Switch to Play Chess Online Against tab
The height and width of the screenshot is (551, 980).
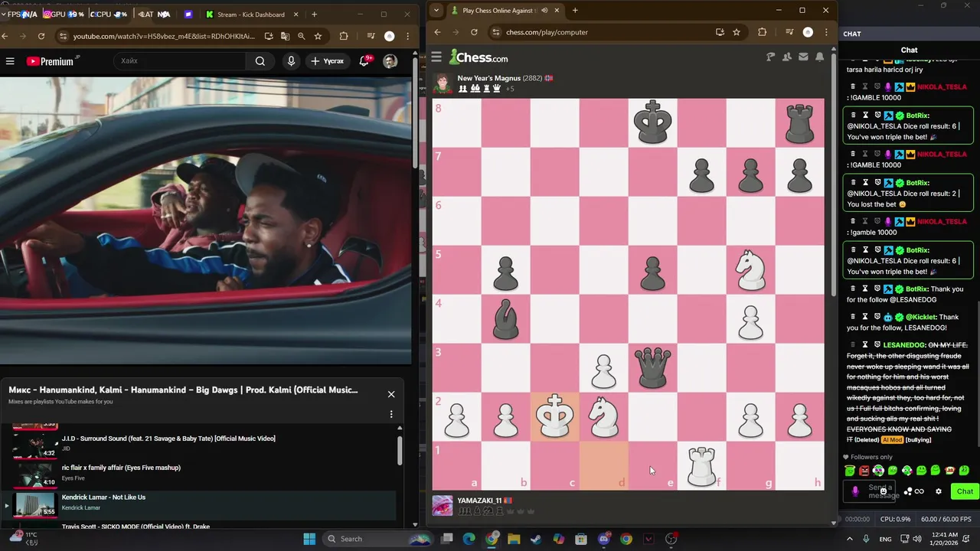(505, 10)
